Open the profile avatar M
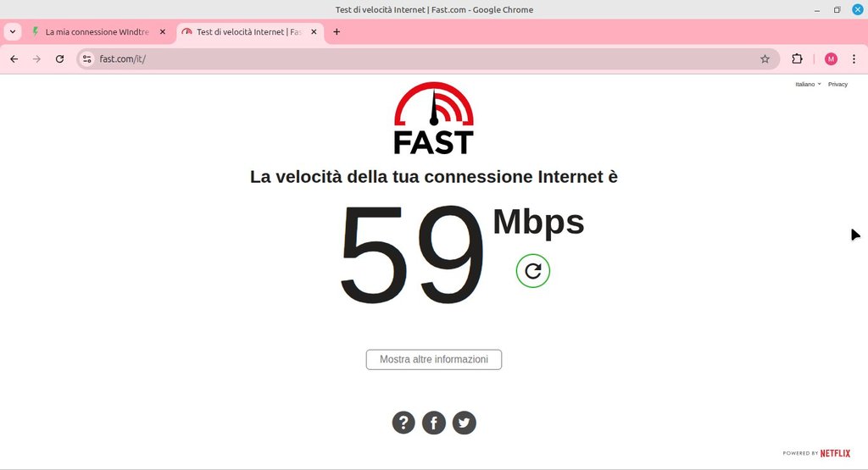Screen dimensions: 868x470 pyautogui.click(x=831, y=59)
